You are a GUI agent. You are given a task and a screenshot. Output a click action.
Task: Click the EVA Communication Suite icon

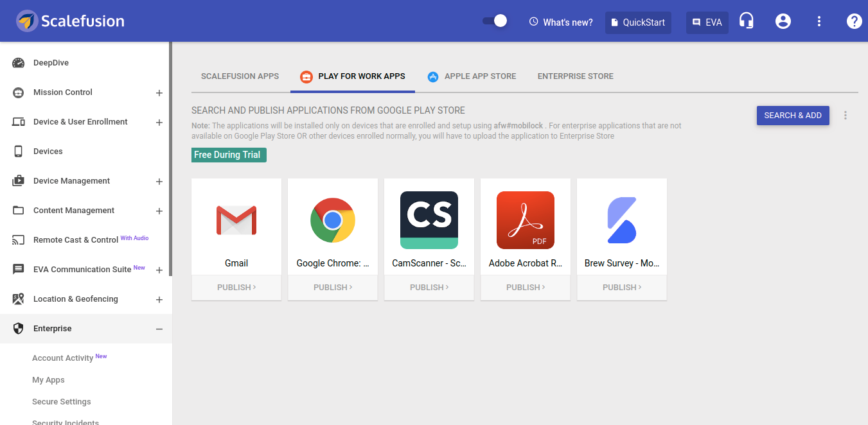19,270
